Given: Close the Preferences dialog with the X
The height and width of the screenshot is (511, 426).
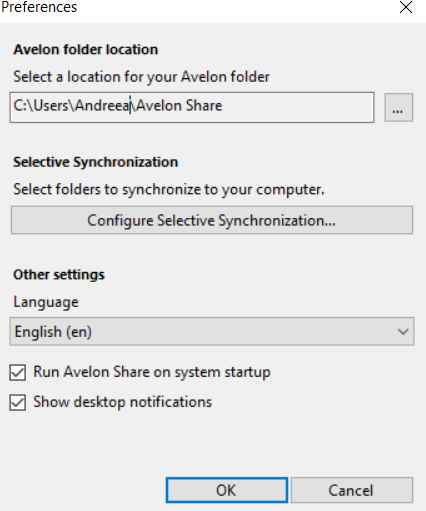Looking at the screenshot, I should [x=406, y=7].
